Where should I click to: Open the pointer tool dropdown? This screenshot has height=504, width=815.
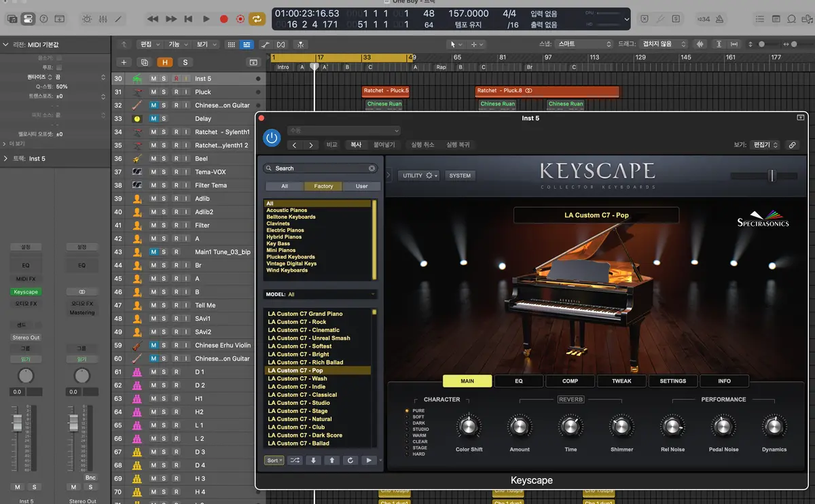[x=455, y=44]
